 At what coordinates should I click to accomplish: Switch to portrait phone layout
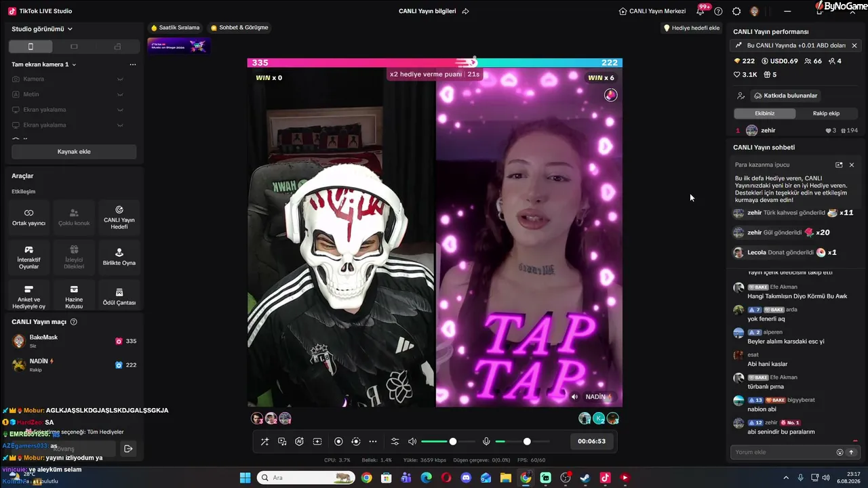[31, 47]
